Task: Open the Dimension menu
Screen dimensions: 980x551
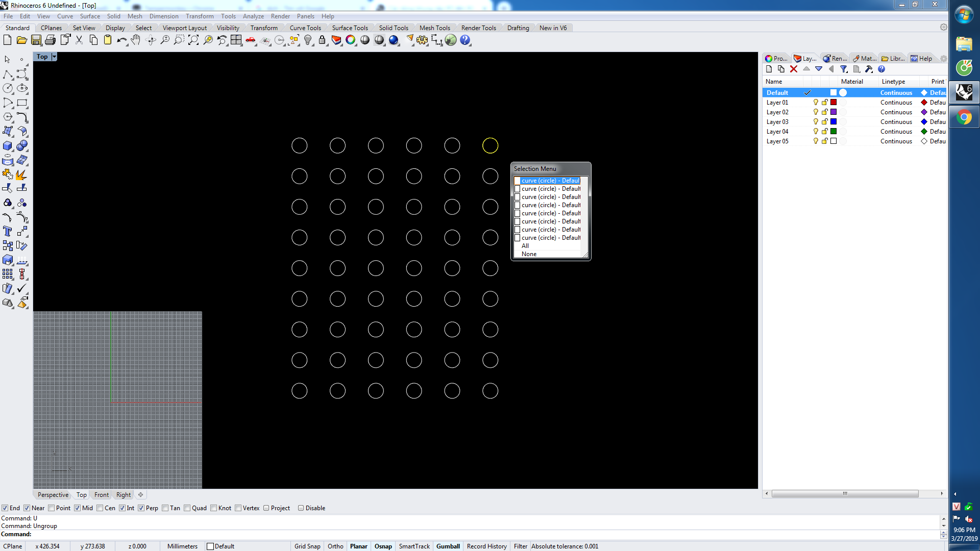Action: 163,16
